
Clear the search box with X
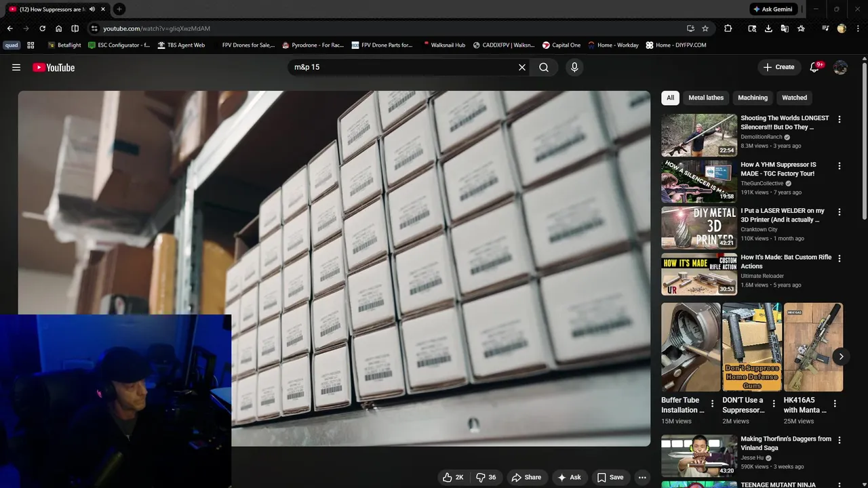pos(522,67)
